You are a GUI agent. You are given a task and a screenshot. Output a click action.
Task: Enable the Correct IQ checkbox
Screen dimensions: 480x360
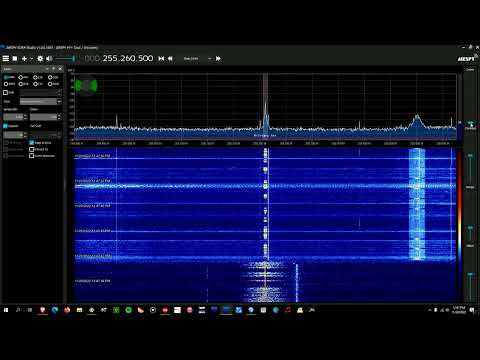32,149
